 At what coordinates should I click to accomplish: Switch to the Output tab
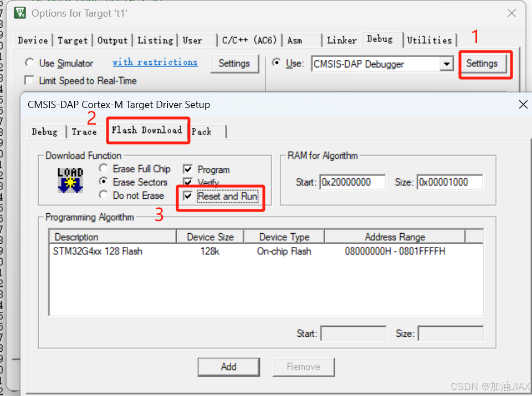pos(112,40)
